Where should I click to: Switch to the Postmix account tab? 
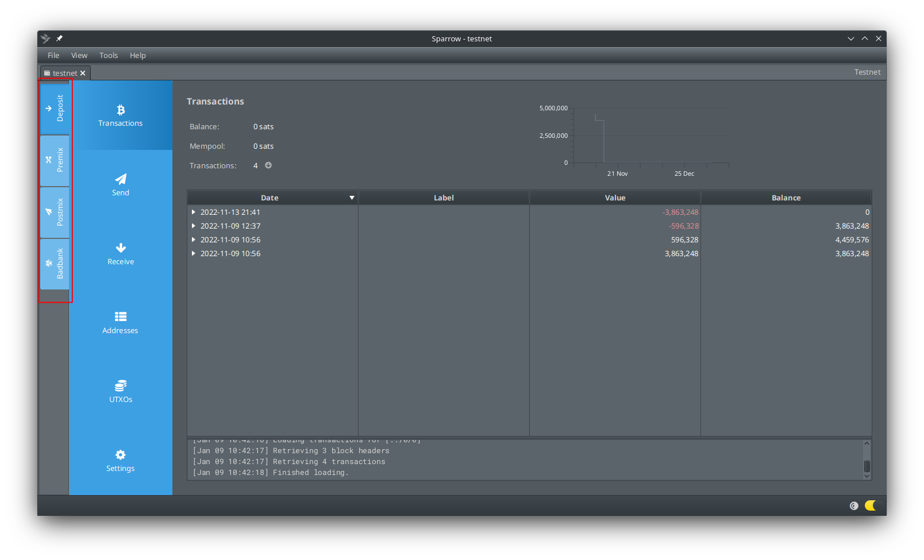tap(55, 212)
